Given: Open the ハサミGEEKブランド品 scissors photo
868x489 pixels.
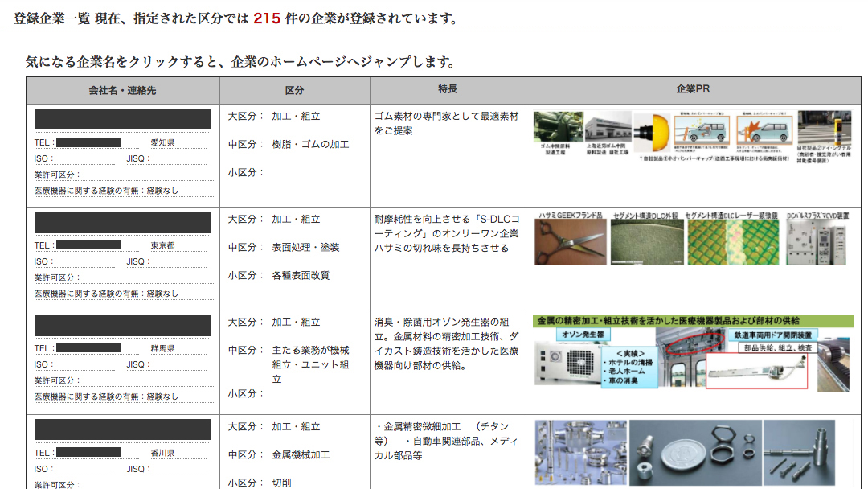Looking at the screenshot, I should (570, 242).
